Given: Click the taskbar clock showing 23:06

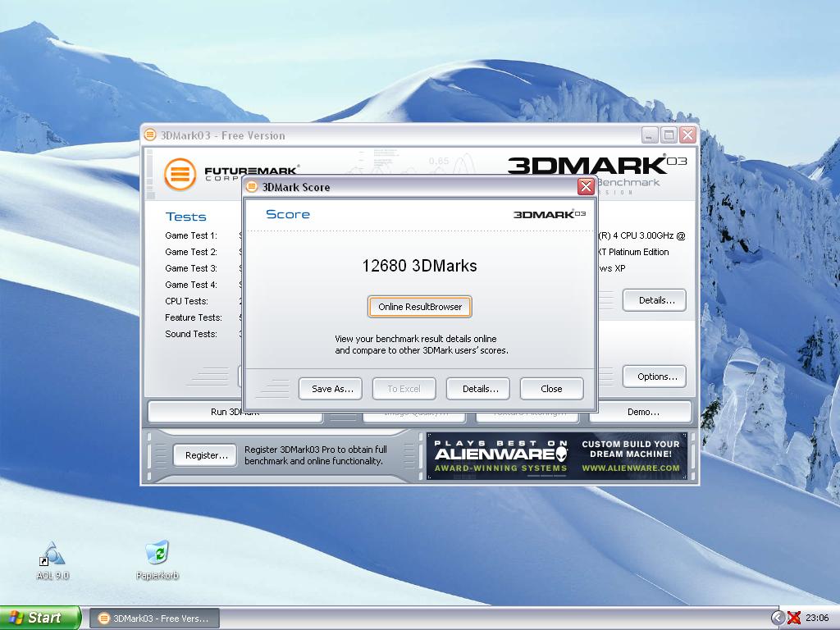Looking at the screenshot, I should tap(818, 619).
